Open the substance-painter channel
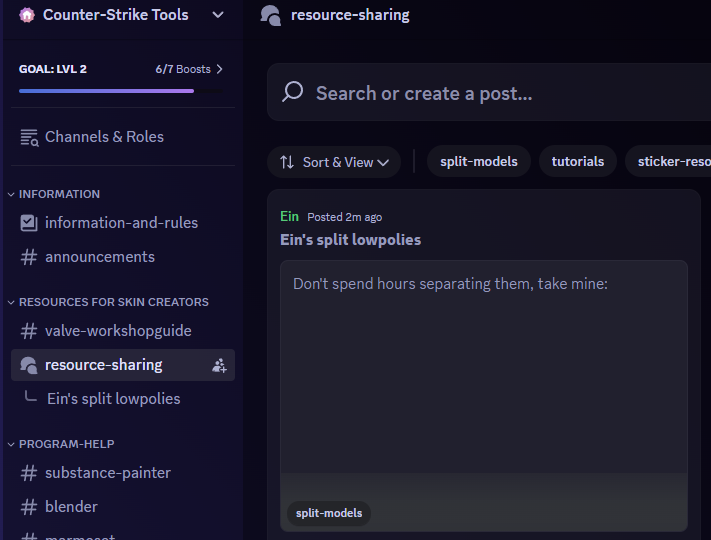Image resolution: width=711 pixels, height=540 pixels. click(108, 473)
